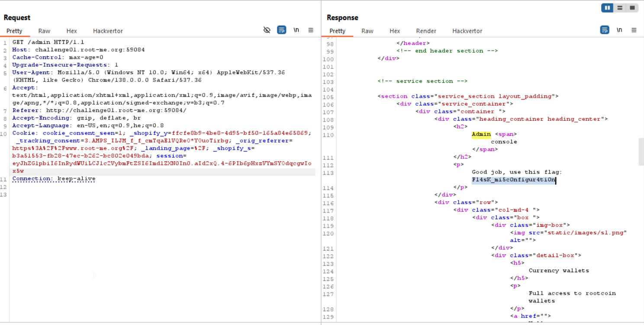Open the Raw tab in Request panel
Screen dimensions: 644x325
click(x=44, y=31)
